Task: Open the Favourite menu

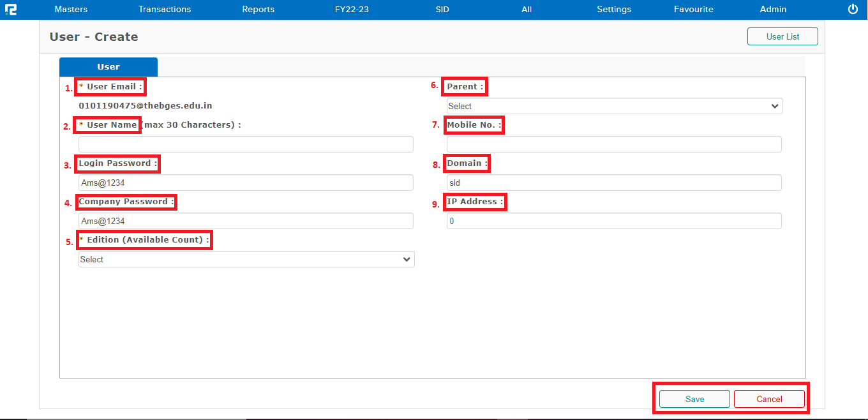Action: 693,9
